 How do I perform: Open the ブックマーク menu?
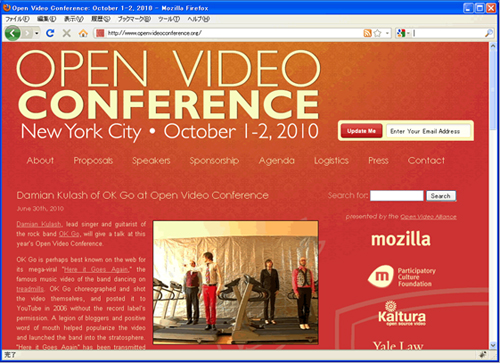point(134,19)
